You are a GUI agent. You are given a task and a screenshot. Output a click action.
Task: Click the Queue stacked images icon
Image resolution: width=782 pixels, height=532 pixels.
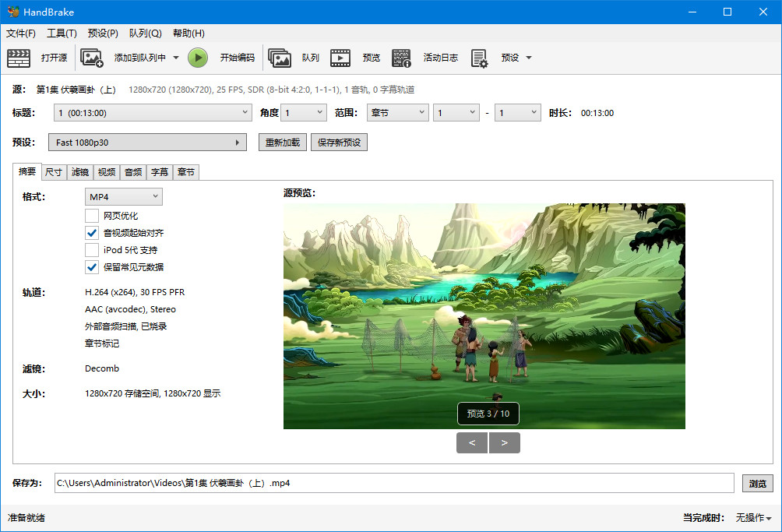(280, 58)
